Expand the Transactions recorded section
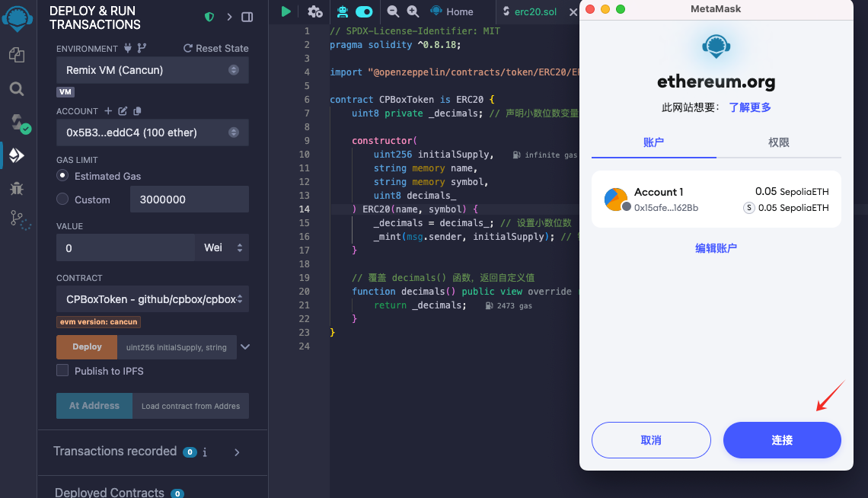 coord(237,452)
